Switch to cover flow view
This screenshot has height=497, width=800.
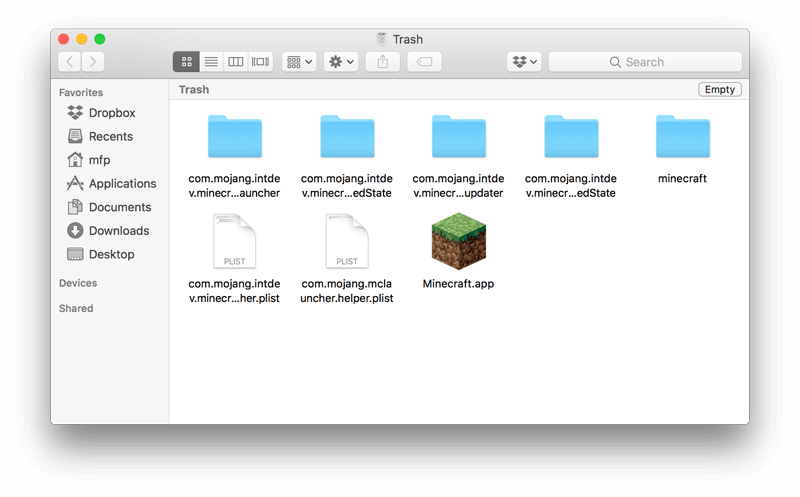click(x=260, y=62)
